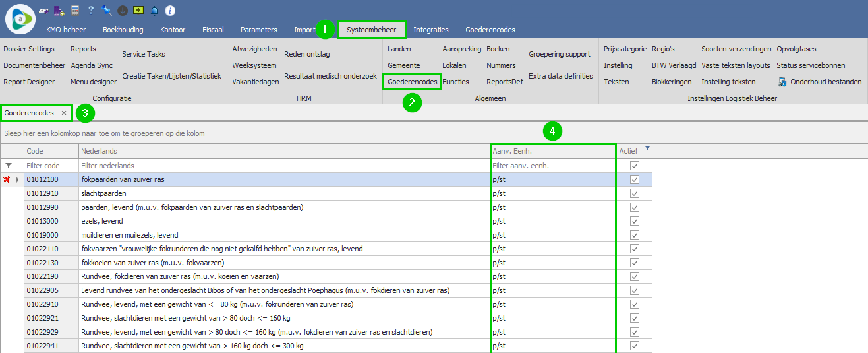Open the calculator from the top toolbar
The width and height of the screenshot is (868, 353).
click(75, 10)
